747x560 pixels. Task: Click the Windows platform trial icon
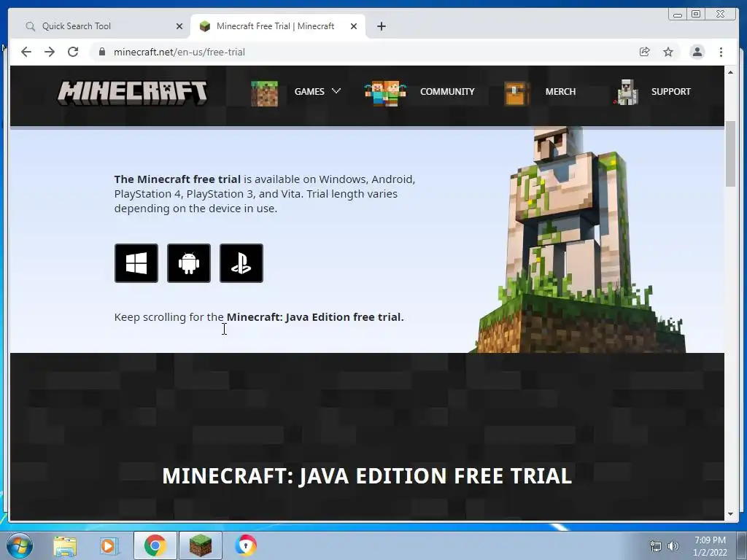[136, 263]
